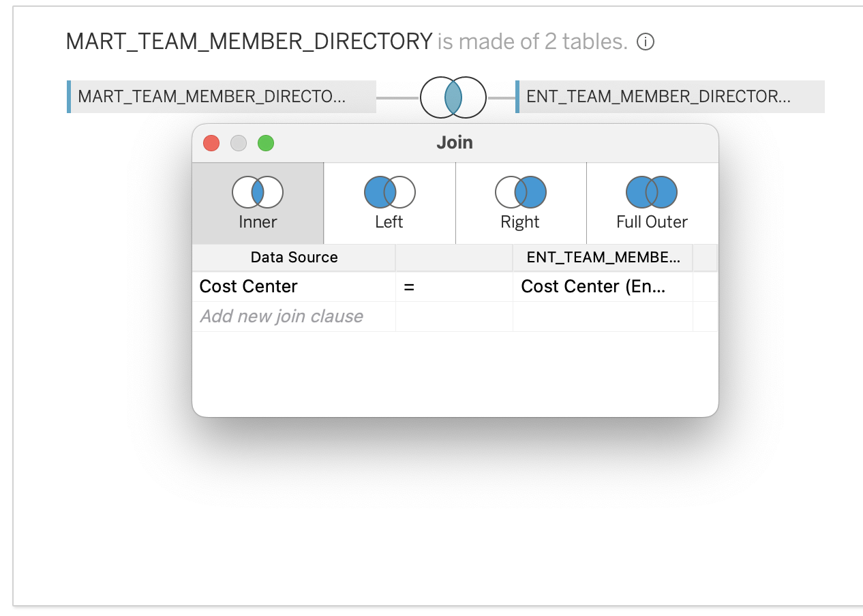Click the empty right-side cell of the new clause row

(x=603, y=316)
